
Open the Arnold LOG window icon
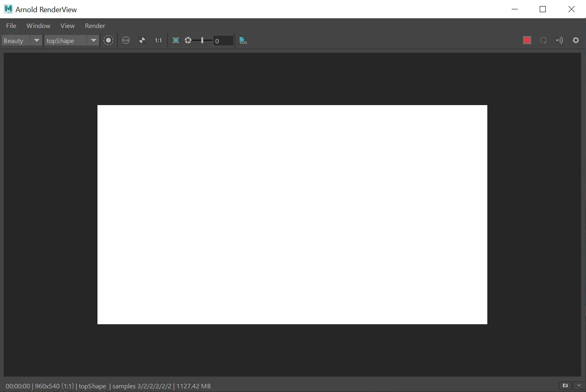pyautogui.click(x=243, y=41)
